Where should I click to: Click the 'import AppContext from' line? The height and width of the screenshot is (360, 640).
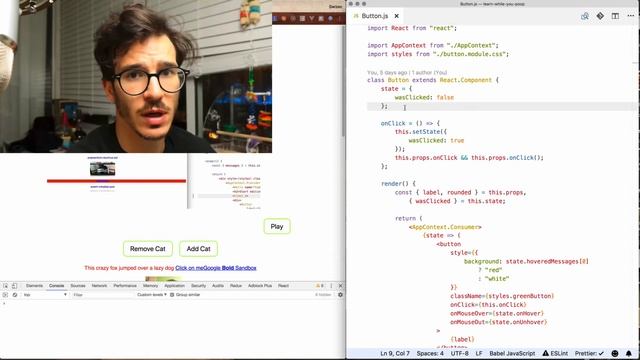click(x=433, y=45)
